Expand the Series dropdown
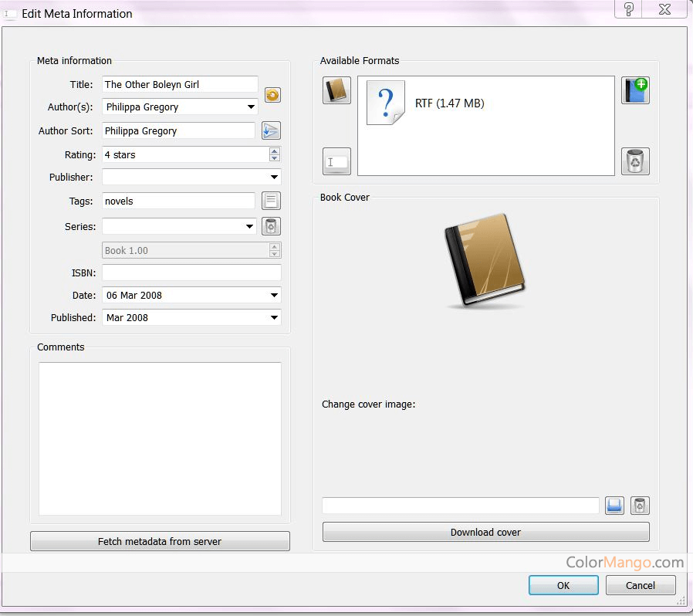 [250, 227]
